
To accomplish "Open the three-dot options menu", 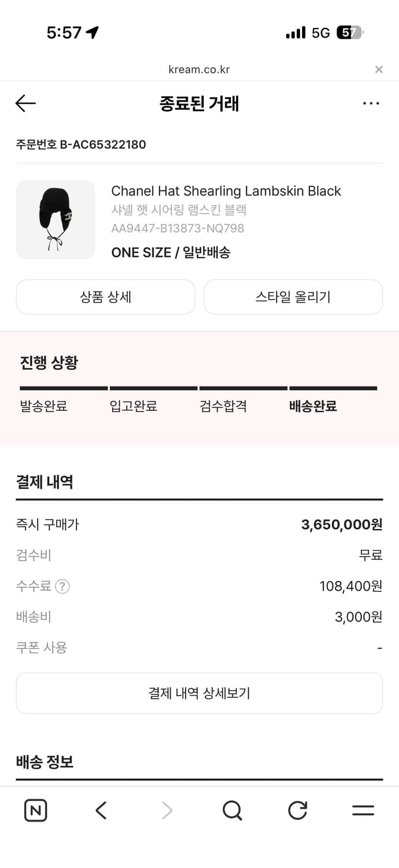I will (371, 103).
